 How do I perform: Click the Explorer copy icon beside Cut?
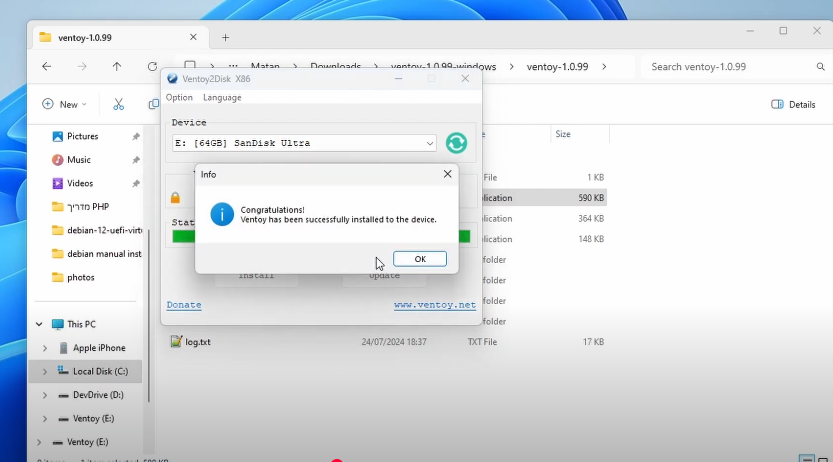click(x=154, y=104)
